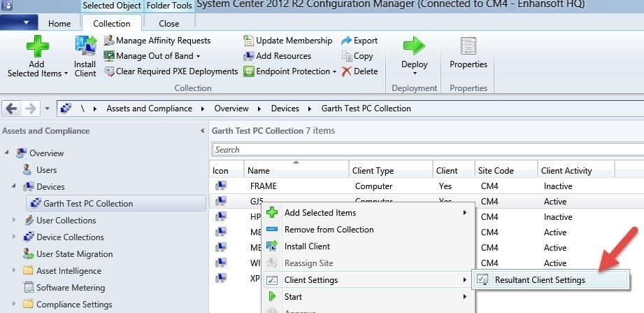Click the Delete red X button
This screenshot has width=644, height=313.
pos(360,71)
